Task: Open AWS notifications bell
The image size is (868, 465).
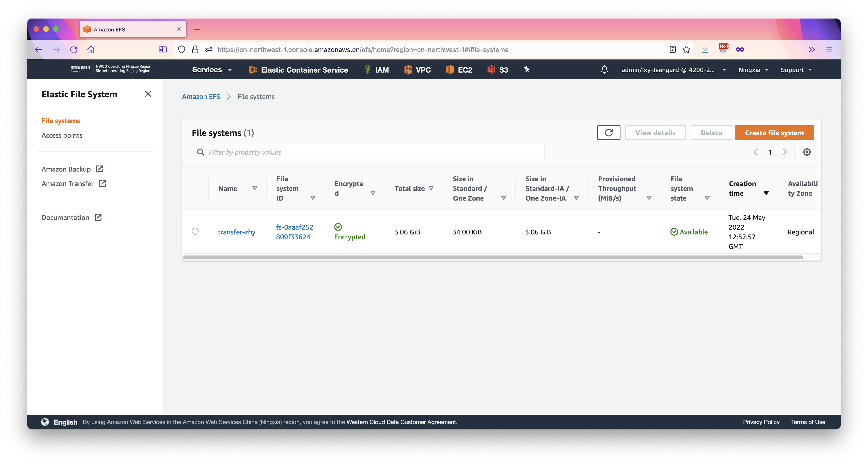Action: [x=604, y=70]
